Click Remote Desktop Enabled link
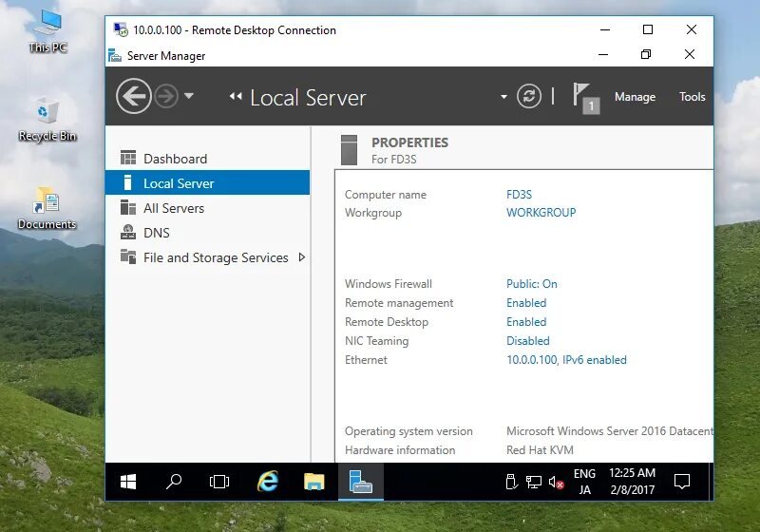 point(526,321)
